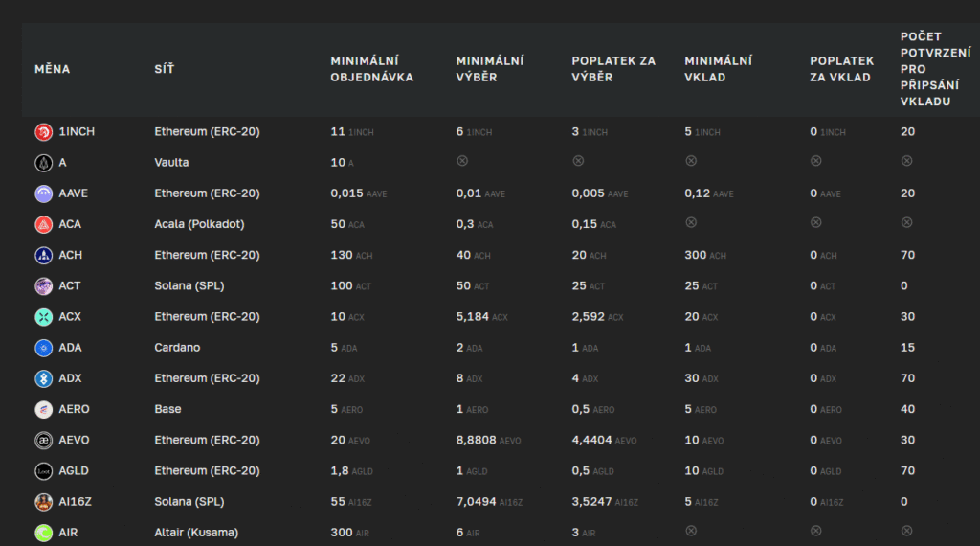This screenshot has width=980, height=546.
Task: Open the AERO currency row
Action: click(74, 409)
